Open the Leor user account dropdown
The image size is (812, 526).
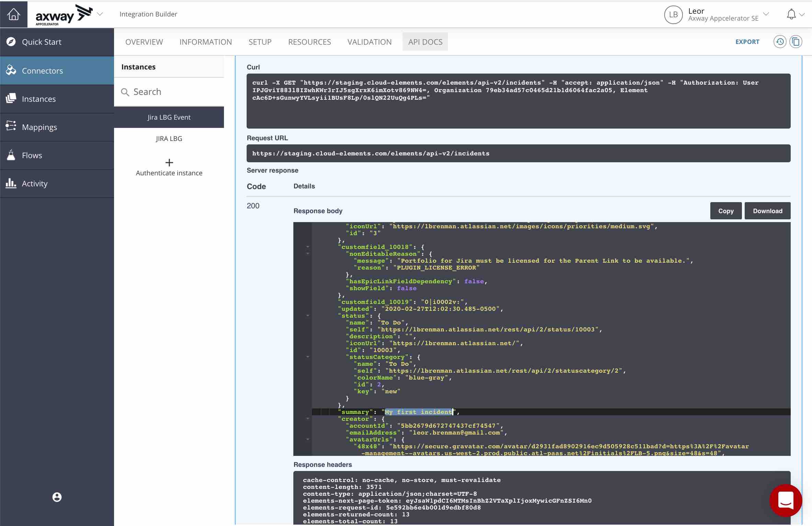tap(766, 14)
